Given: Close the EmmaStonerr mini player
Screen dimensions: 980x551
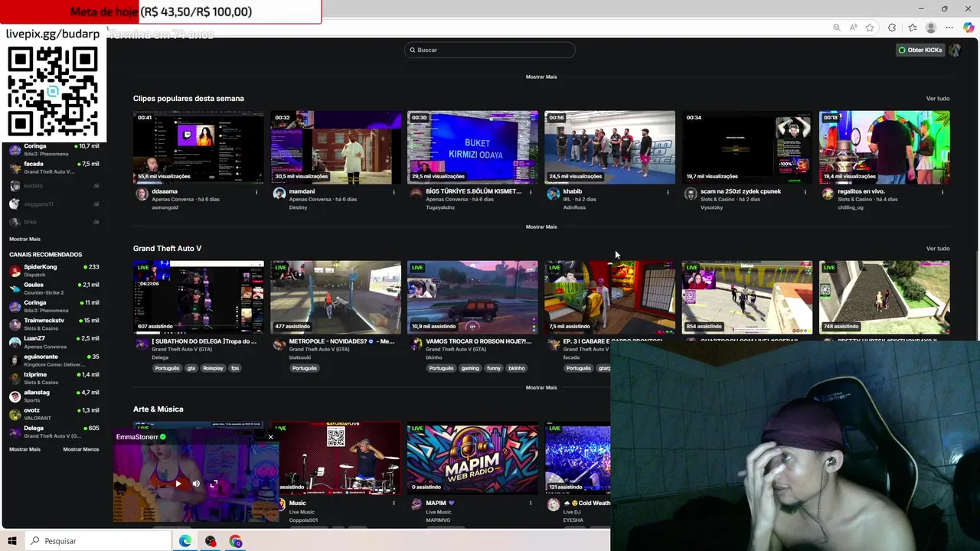Looking at the screenshot, I should [x=270, y=438].
